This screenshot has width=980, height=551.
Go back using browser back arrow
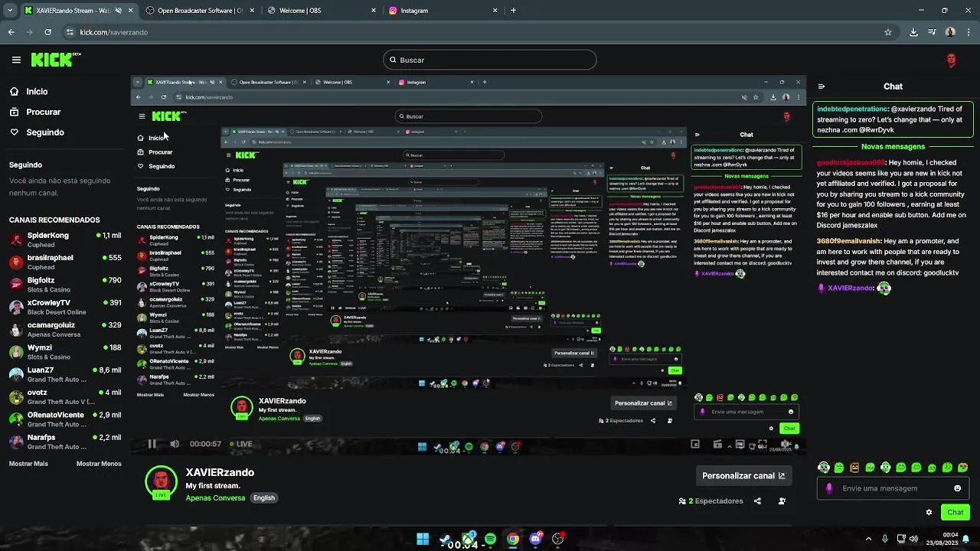click(11, 32)
